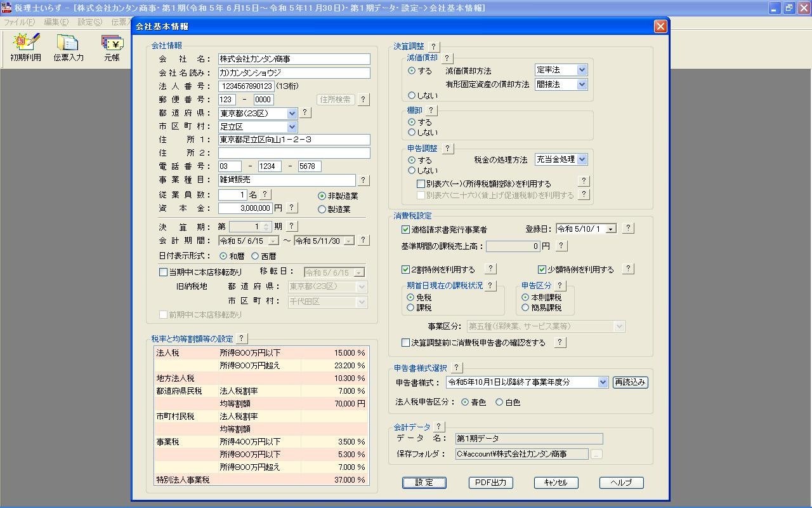
Task: Click the help icon for 2割特例
Action: [x=490, y=269]
